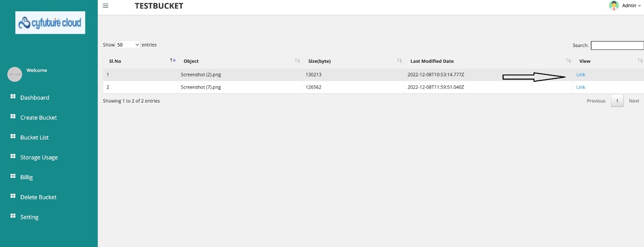The height and width of the screenshot is (247, 644).
Task: Click in the Search input field
Action: (617, 45)
